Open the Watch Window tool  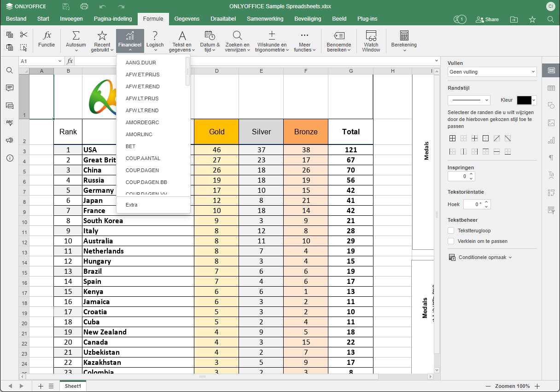[371, 41]
